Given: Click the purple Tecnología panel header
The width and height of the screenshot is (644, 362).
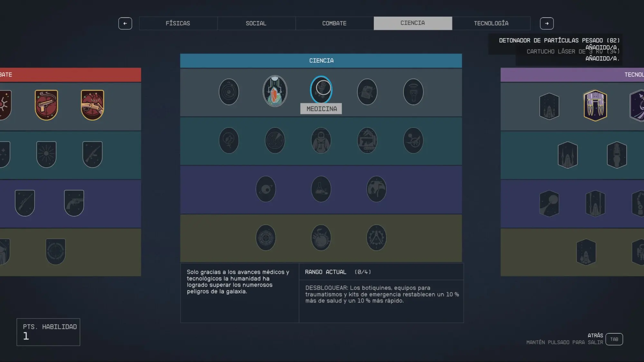Looking at the screenshot, I should [x=572, y=75].
